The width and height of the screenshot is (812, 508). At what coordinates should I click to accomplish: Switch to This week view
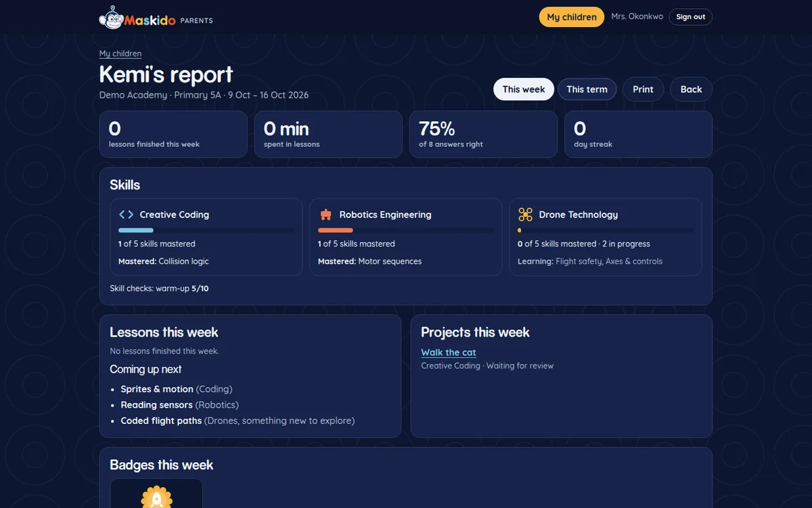pos(524,89)
